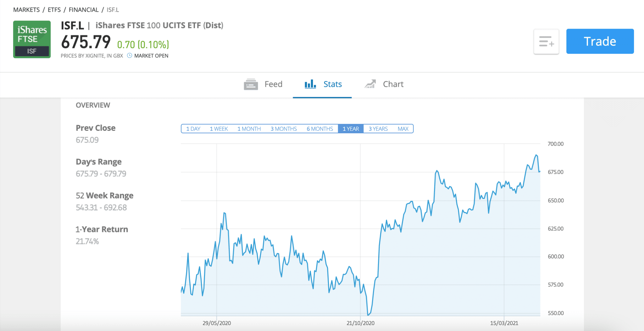Click Day's Range value 675.79 - 679.79
644x331 pixels.
click(101, 174)
